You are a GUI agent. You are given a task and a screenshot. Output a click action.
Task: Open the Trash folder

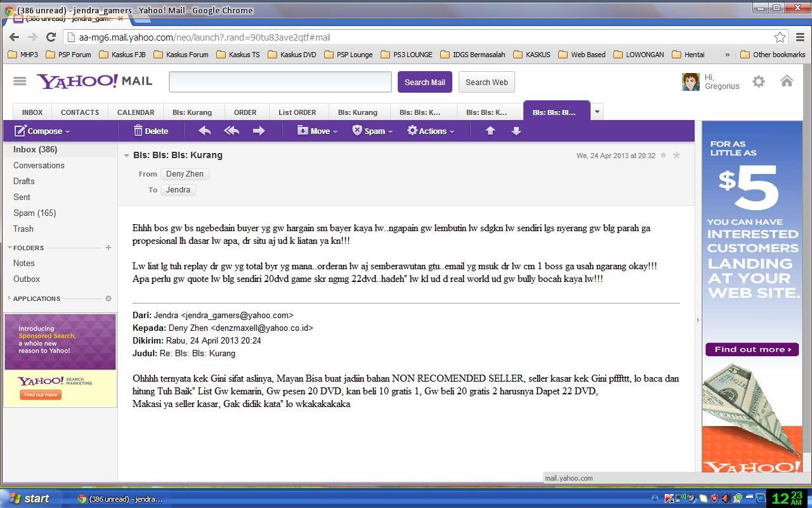(x=23, y=229)
